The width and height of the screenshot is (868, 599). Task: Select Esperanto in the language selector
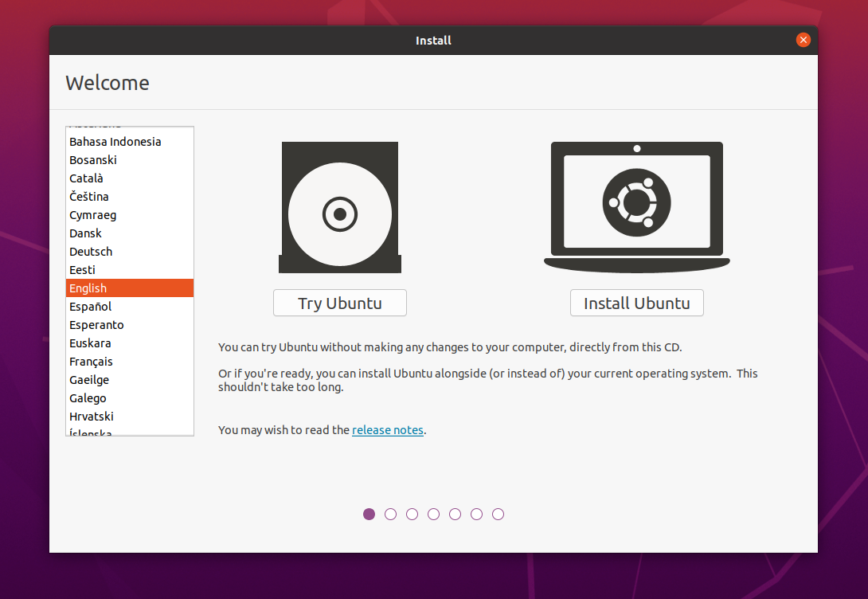(96, 324)
